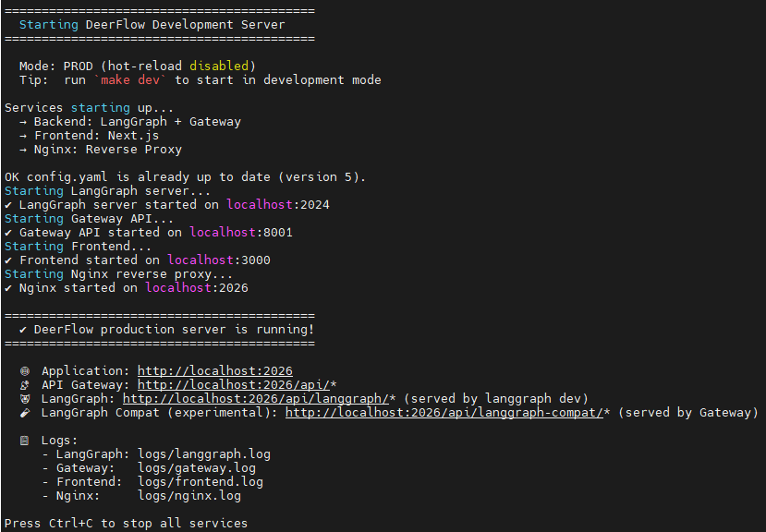
Task: Click the icon beside LangGraph URL line
Action: pyautogui.click(x=24, y=399)
